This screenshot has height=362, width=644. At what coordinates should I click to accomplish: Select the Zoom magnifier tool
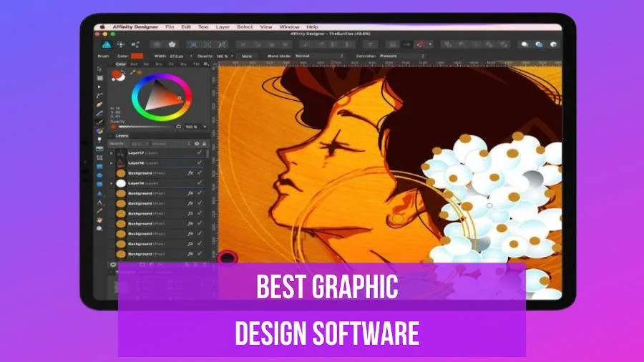[99, 229]
